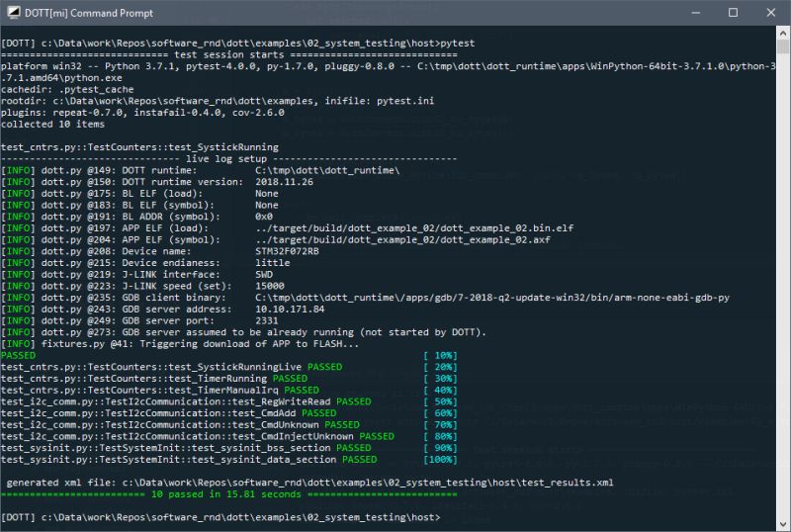
Task: Click the scrollbar up arrow
Action: (783, 34)
